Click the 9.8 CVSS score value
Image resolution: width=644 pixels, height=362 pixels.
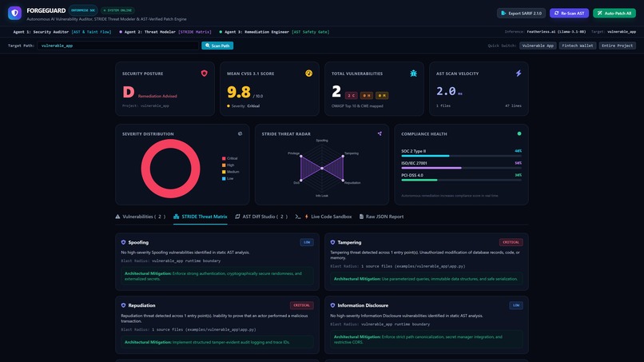[239, 92]
